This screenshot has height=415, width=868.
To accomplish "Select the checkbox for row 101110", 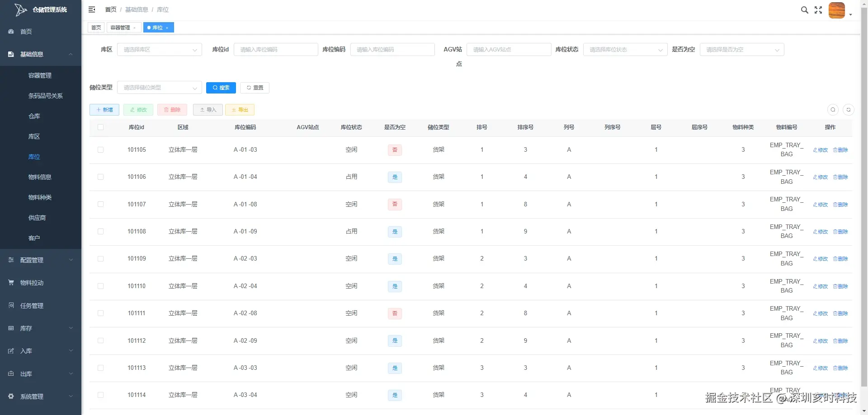I will coord(100,286).
